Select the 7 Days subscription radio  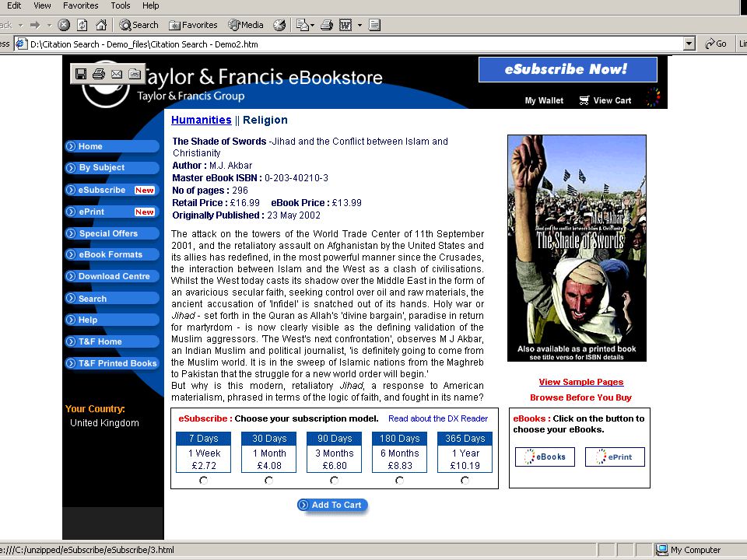coord(203,481)
